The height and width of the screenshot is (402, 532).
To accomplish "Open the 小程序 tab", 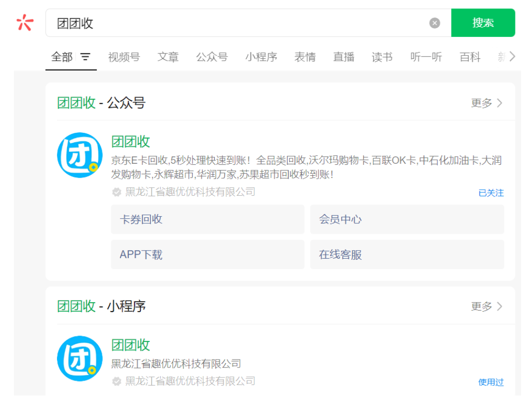I will pyautogui.click(x=261, y=56).
